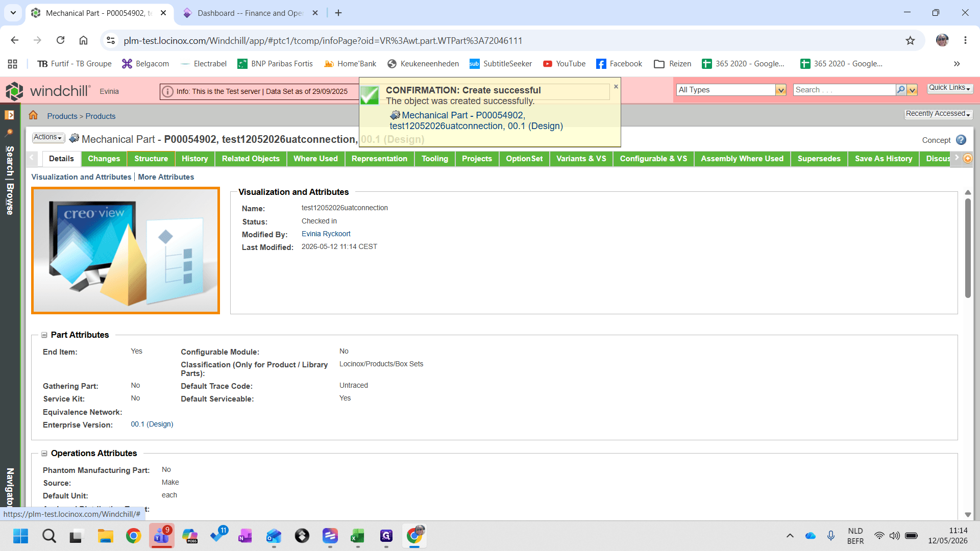Open OneNote from the taskbar
Image resolution: width=980 pixels, height=551 pixels.
245,536
